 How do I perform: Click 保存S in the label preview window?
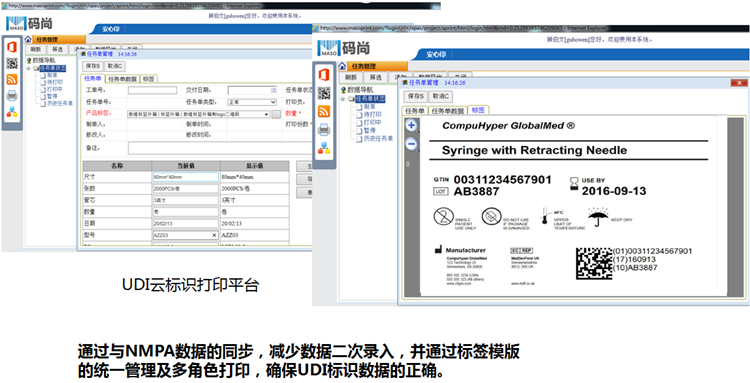pos(416,96)
